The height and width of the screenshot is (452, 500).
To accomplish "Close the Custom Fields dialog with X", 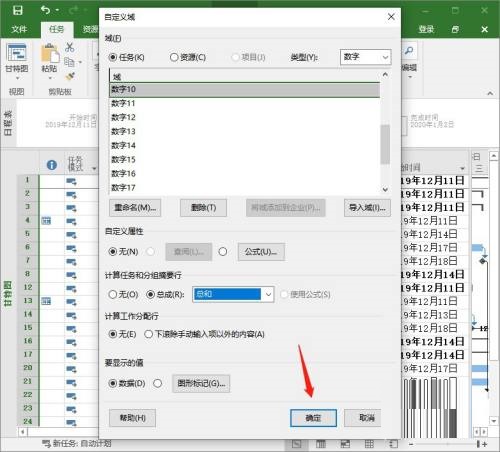I will point(391,17).
